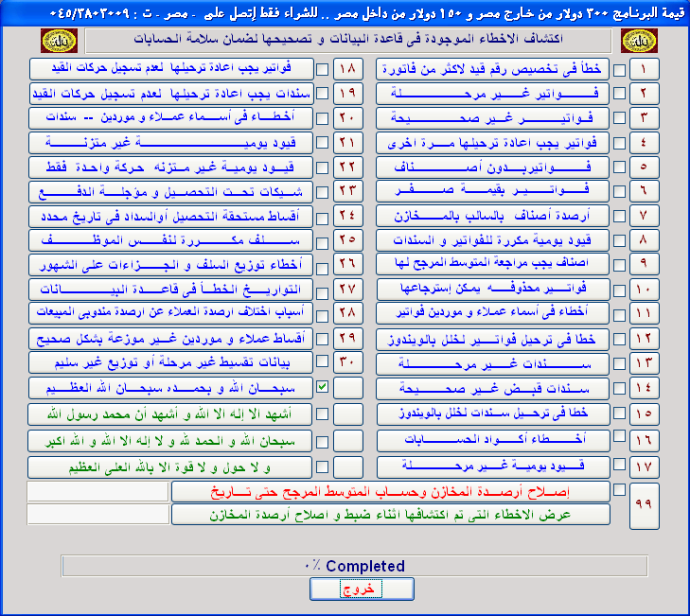Enable the checkbox beside number 1
The image size is (690, 616).
620,70
